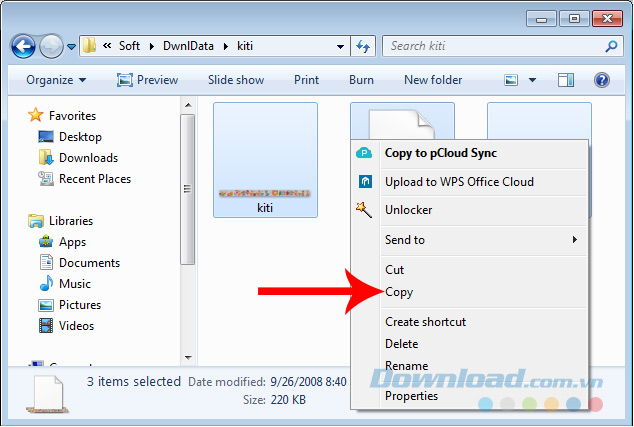Select the kiti breadcrumb segment

pyautogui.click(x=245, y=46)
